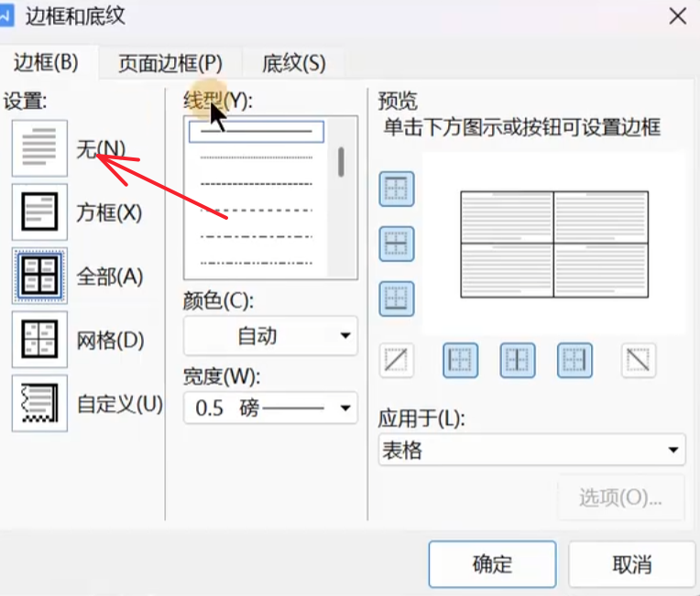Toggle the inside vertical border button
Image resolution: width=700 pixels, height=596 pixels.
[x=518, y=361]
